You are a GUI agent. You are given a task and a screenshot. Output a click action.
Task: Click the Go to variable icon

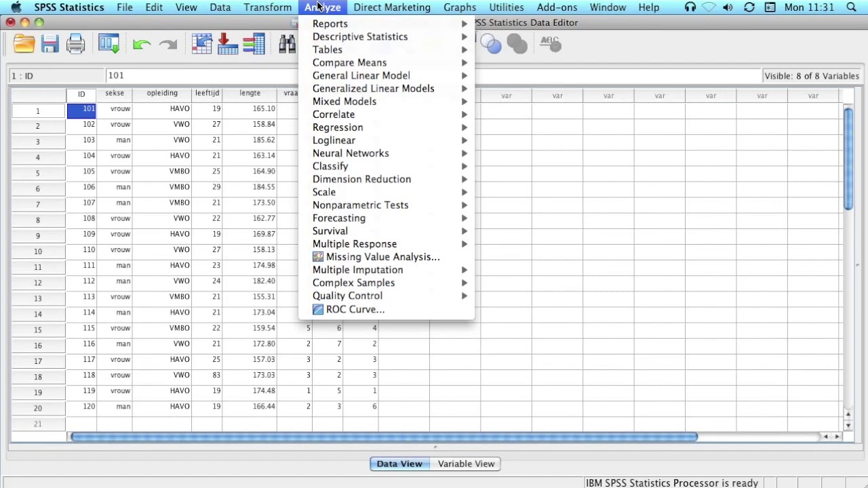[x=228, y=45]
